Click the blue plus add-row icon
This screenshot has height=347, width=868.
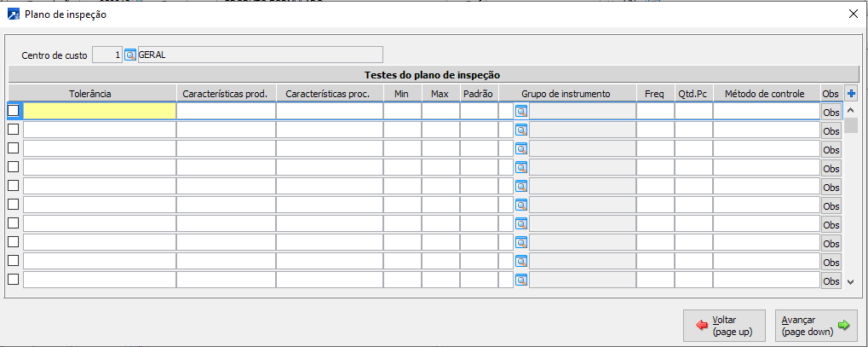coord(851,93)
